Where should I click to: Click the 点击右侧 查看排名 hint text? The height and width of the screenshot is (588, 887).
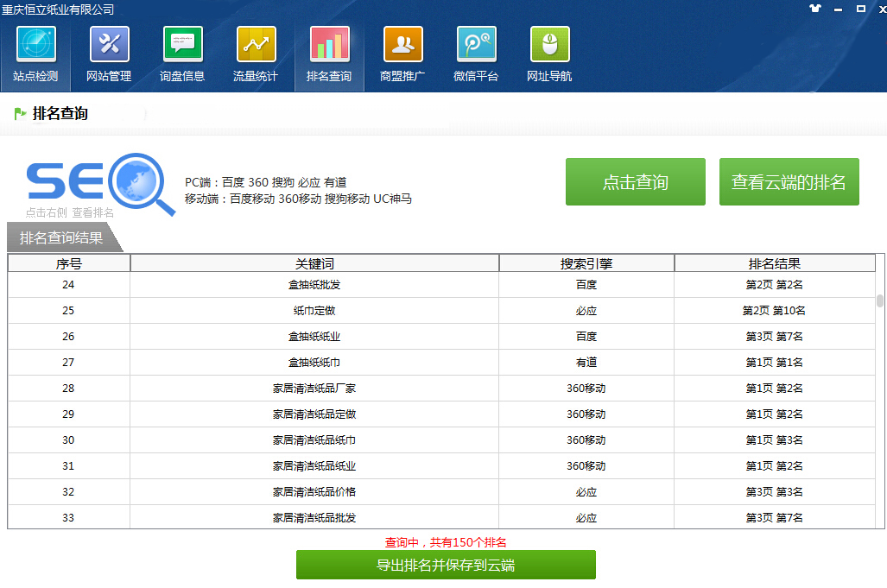tap(70, 212)
